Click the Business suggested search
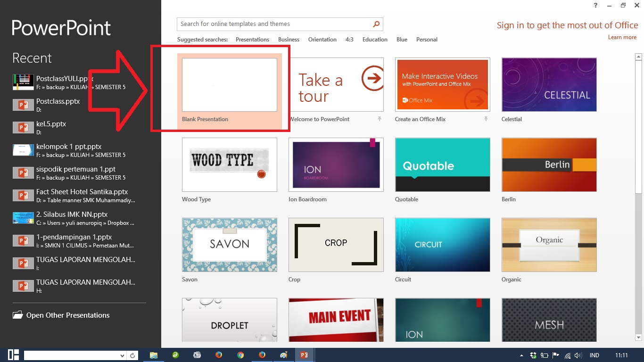 tap(289, 40)
